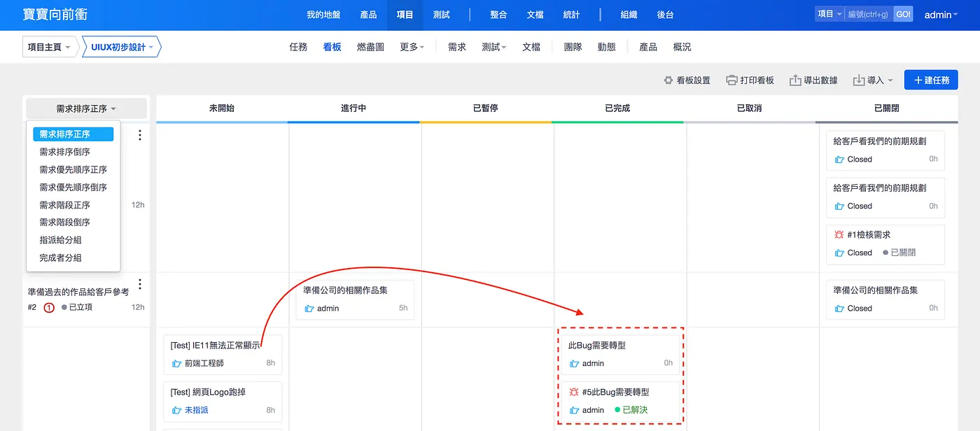Image resolution: width=980 pixels, height=431 pixels.
Task: Select 需求排序正序 option in sort menu
Action: [73, 134]
